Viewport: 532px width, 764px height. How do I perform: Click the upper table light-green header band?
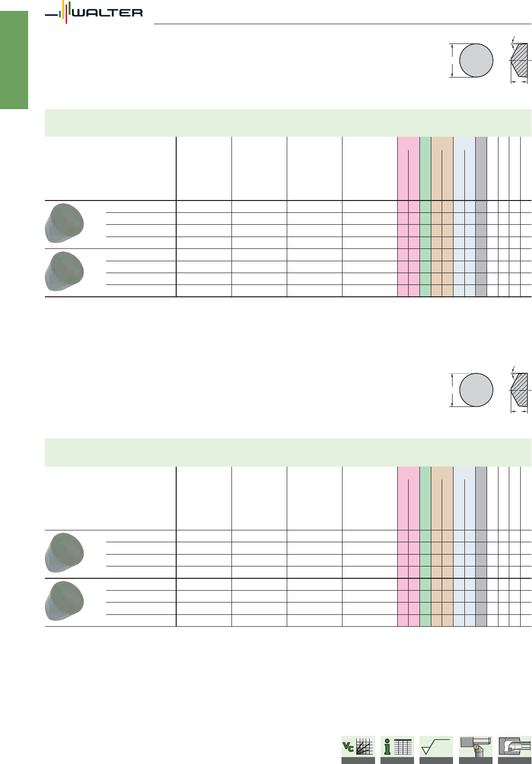288,123
